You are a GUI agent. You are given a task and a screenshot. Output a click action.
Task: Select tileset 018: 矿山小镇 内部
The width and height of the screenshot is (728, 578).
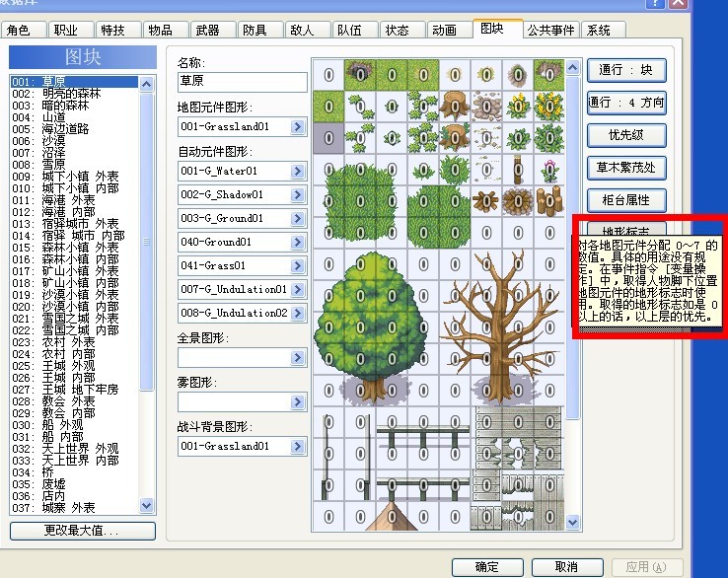pyautogui.click(x=74, y=283)
